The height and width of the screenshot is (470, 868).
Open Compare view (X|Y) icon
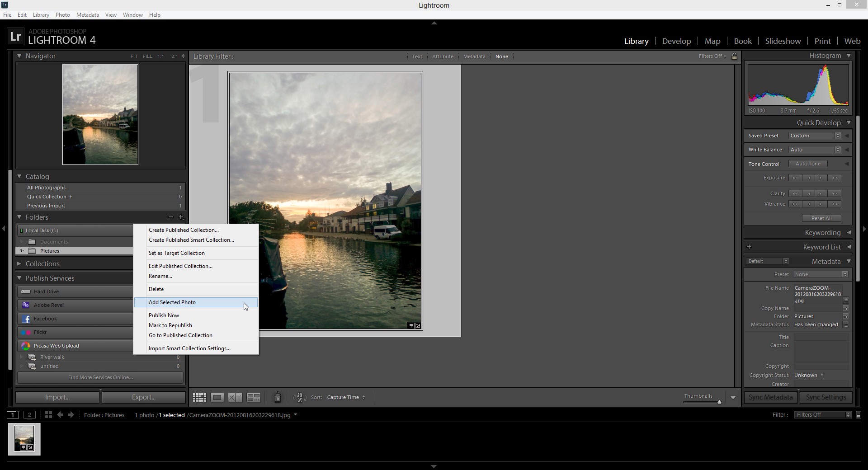coord(235,398)
